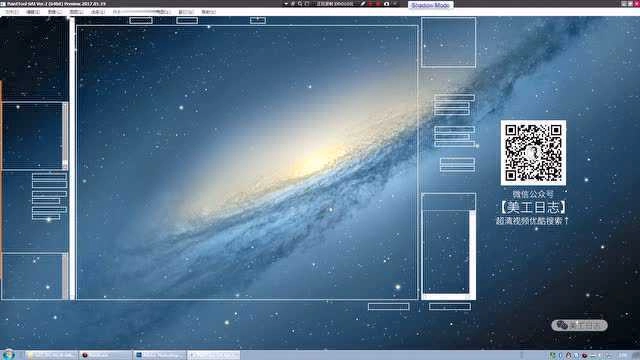This screenshot has width=640, height=360.
Task: Click the camera snapshot icon in the top bar
Action: tap(386, 4)
